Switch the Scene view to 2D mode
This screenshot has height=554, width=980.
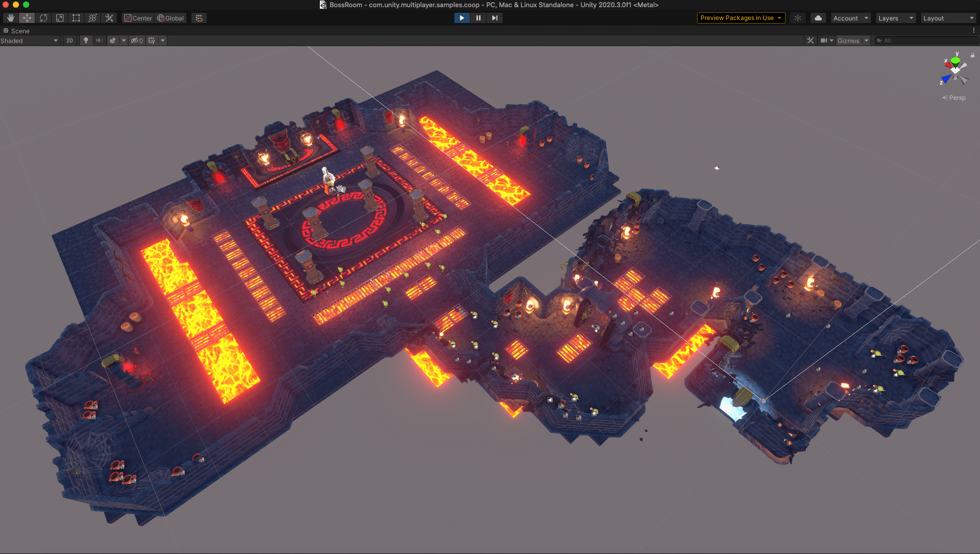tap(69, 40)
